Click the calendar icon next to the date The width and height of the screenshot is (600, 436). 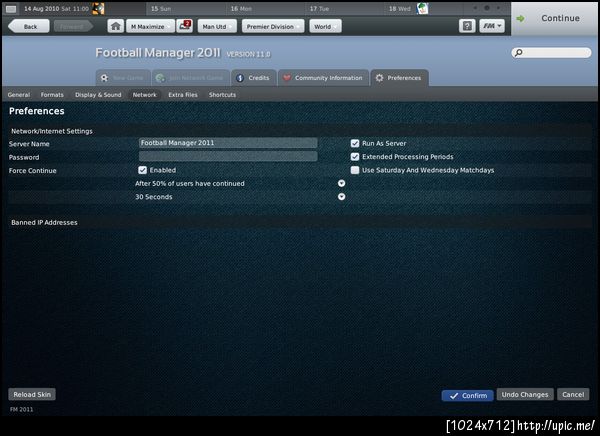coord(11,8)
